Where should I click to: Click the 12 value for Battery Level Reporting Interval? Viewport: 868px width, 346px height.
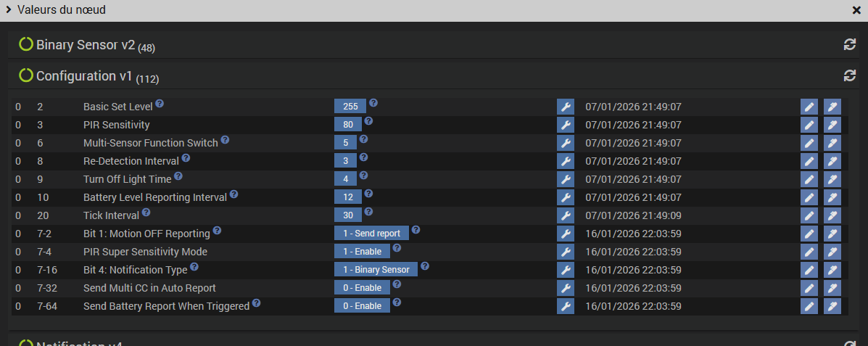click(348, 197)
